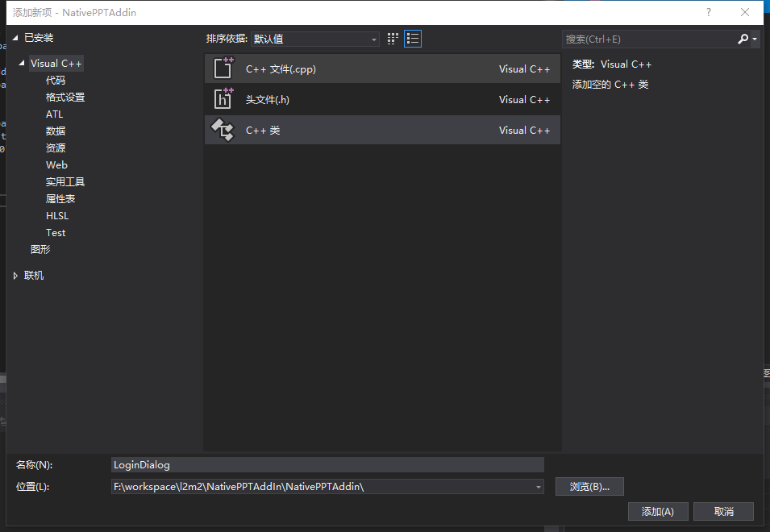The width and height of the screenshot is (770, 532).
Task: Expand the 联机 tree node
Action: 15,276
